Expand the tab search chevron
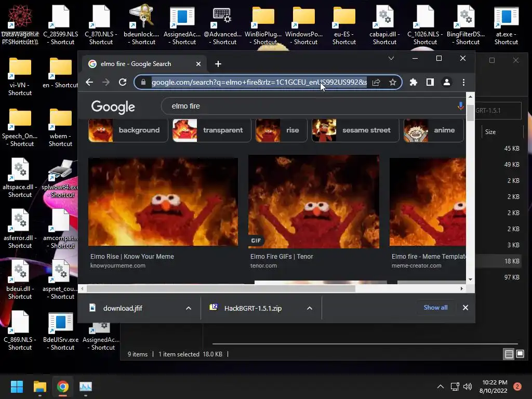The width and height of the screenshot is (532, 399). (x=391, y=58)
